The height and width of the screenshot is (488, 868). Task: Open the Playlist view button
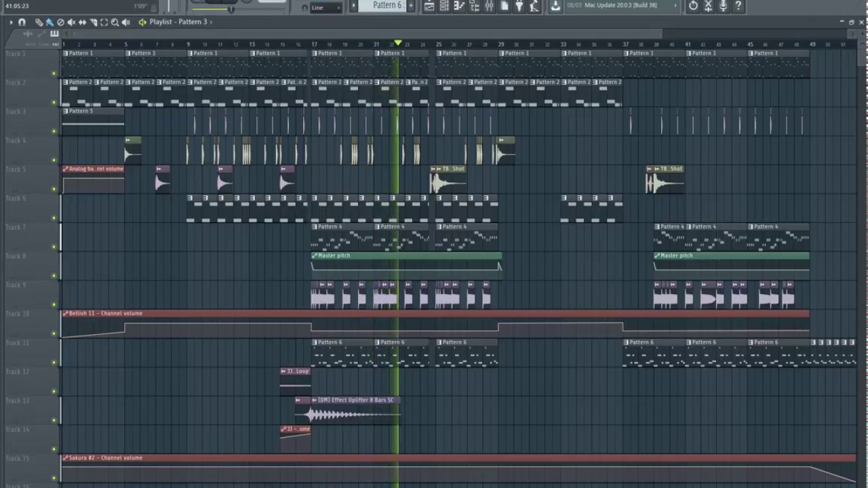click(429, 6)
